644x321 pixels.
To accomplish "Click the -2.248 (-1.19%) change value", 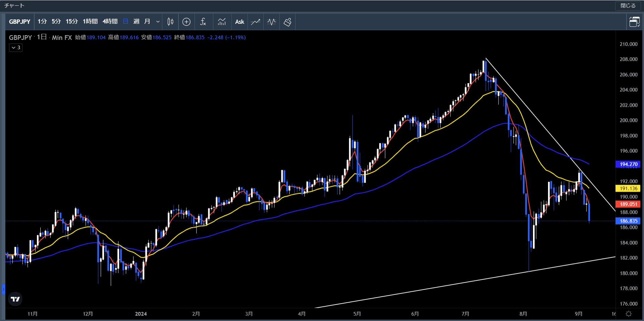I will (x=226, y=38).
